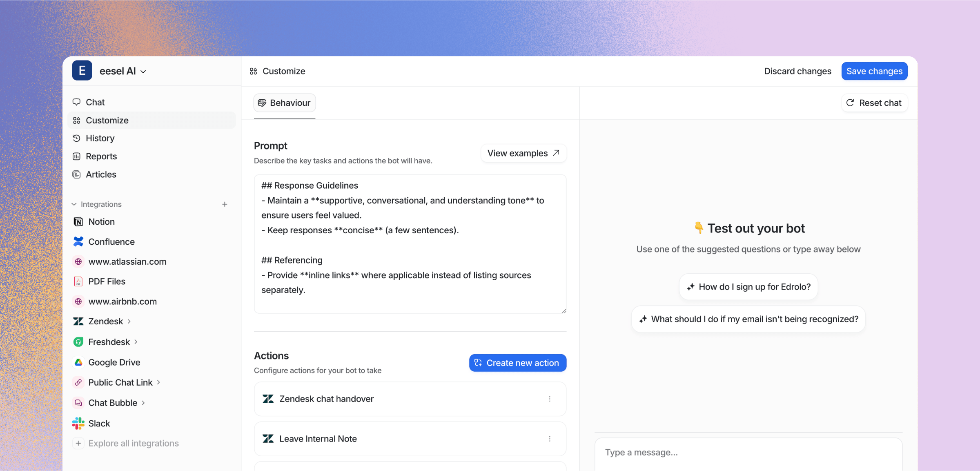
Task: Click the Explore integrations plus icon
Action: pos(78,443)
